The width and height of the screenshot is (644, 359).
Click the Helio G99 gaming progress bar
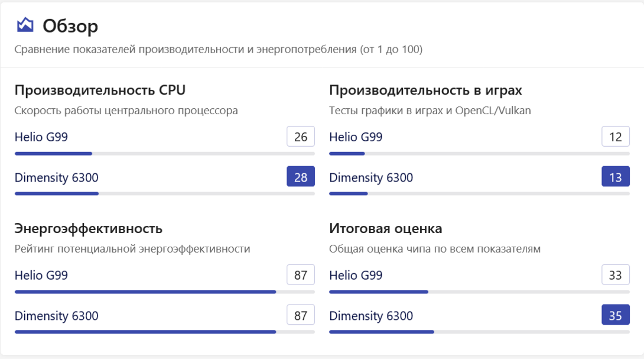479,153
